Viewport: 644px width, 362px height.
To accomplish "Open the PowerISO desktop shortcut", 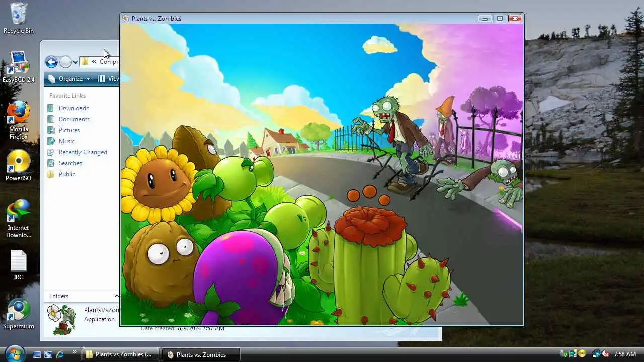I will 18,165.
